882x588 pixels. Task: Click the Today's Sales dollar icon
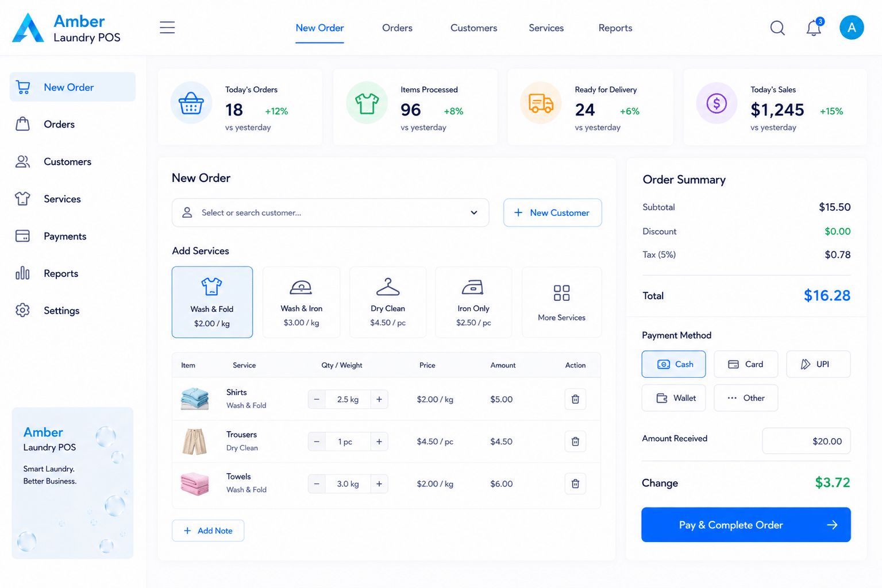pos(717,103)
